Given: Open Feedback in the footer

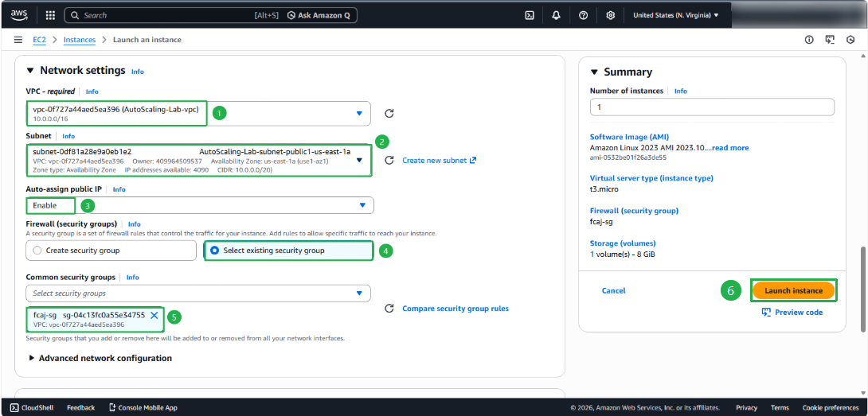Looking at the screenshot, I should [x=80, y=408].
